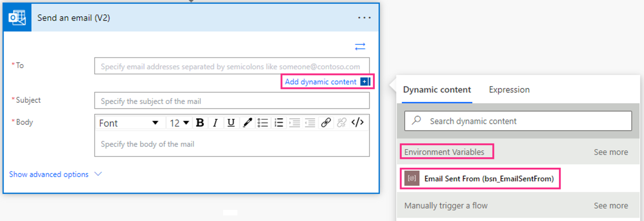Click the Add dynamic content link

pyautogui.click(x=321, y=82)
